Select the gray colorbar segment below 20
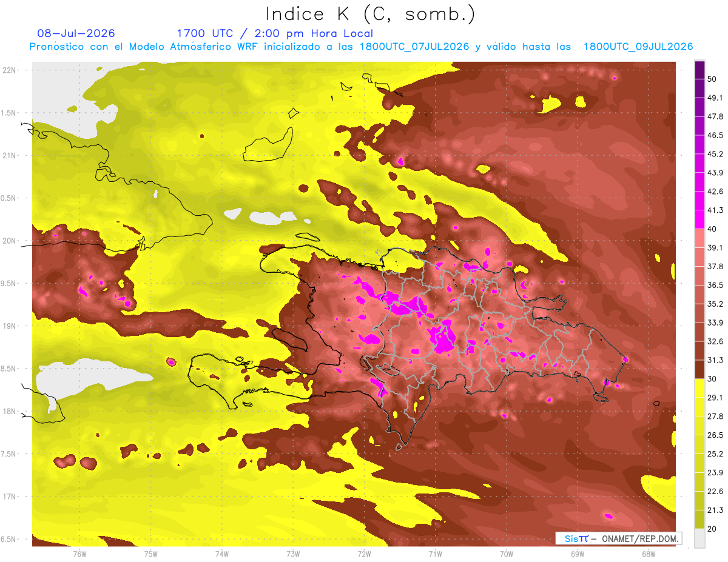The width and height of the screenshot is (728, 562). point(699,538)
